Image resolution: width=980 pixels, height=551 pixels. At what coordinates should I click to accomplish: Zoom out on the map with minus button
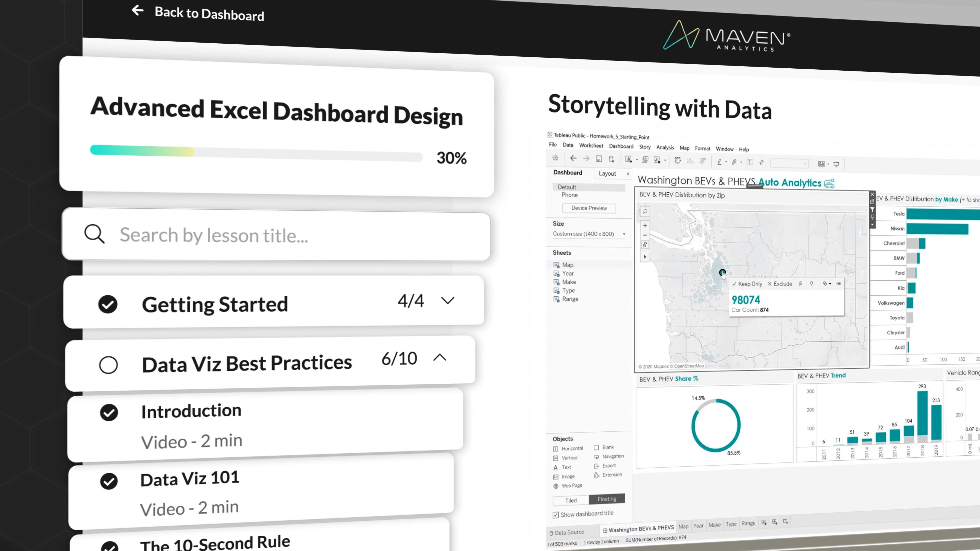(645, 235)
